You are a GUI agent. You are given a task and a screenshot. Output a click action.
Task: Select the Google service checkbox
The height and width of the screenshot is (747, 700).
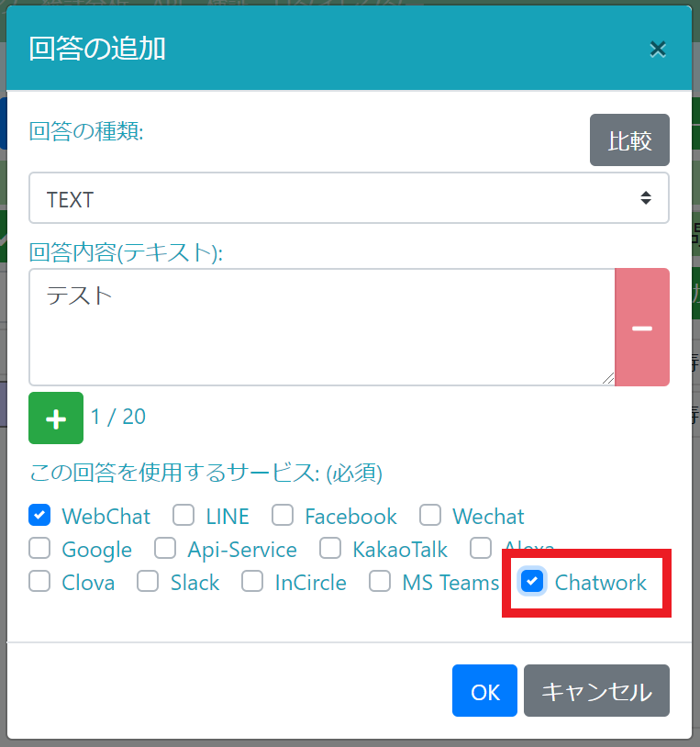tap(39, 548)
